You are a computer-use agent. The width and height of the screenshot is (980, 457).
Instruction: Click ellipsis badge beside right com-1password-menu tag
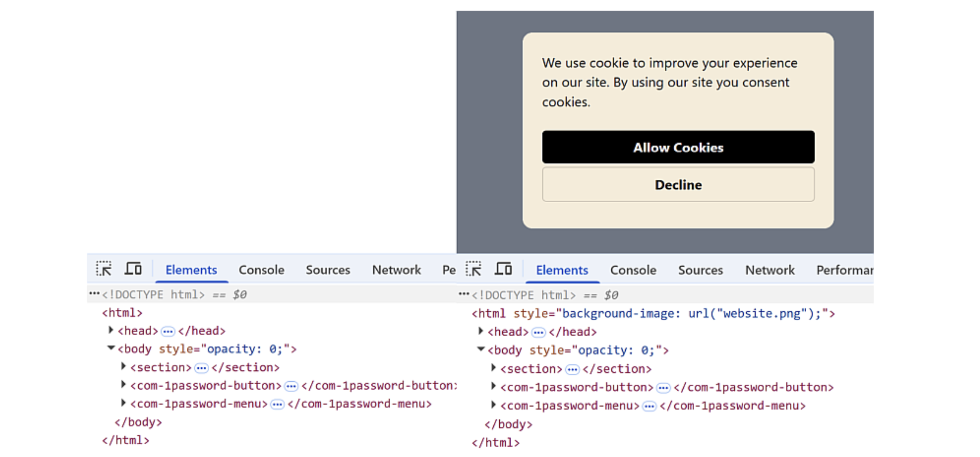click(x=649, y=407)
